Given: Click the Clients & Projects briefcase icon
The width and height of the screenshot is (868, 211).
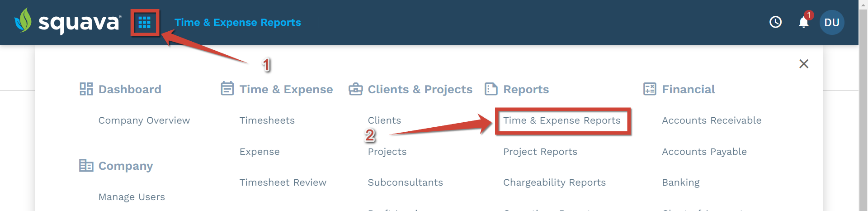Looking at the screenshot, I should pyautogui.click(x=356, y=89).
